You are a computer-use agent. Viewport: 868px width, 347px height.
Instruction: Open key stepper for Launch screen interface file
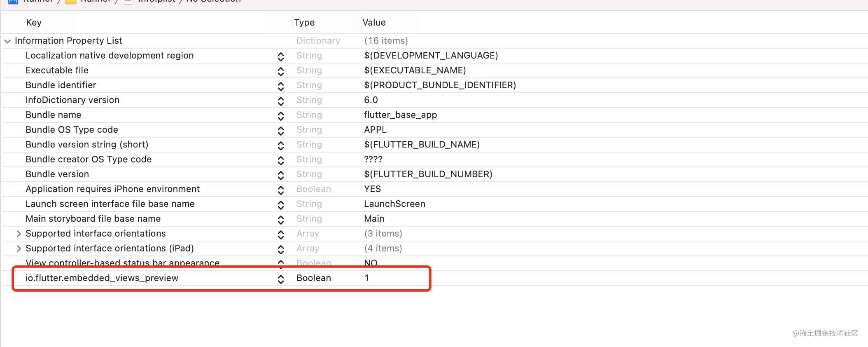click(x=281, y=205)
